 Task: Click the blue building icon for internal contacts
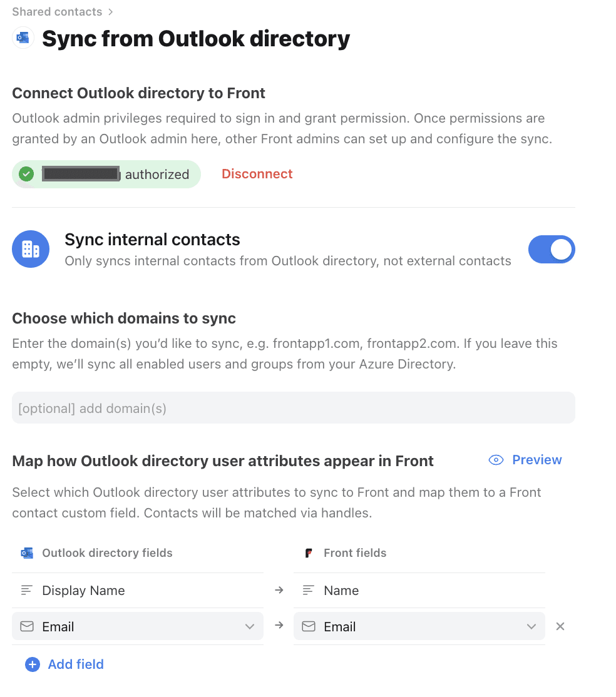pos(30,249)
